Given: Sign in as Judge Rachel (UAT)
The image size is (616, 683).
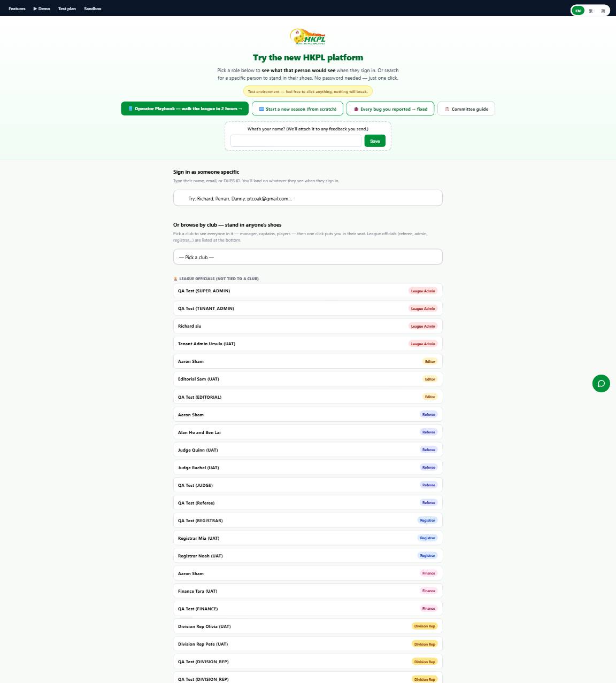Looking at the screenshot, I should (308, 468).
